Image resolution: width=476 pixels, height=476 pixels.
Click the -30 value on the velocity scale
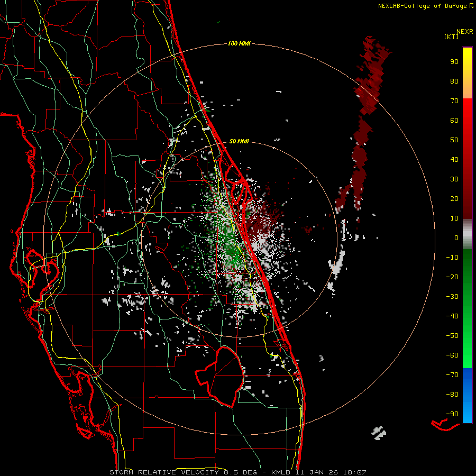pos(452,297)
